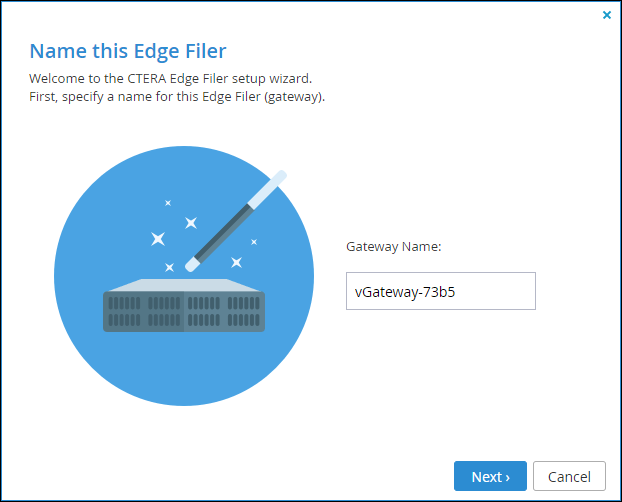
Task: Click the left half of the server vents
Action: [x=144, y=312]
